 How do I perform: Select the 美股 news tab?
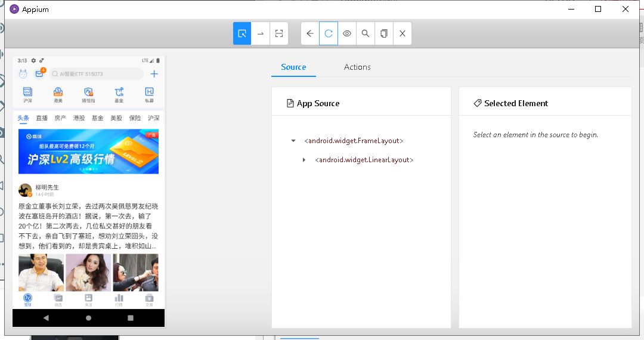tap(116, 118)
